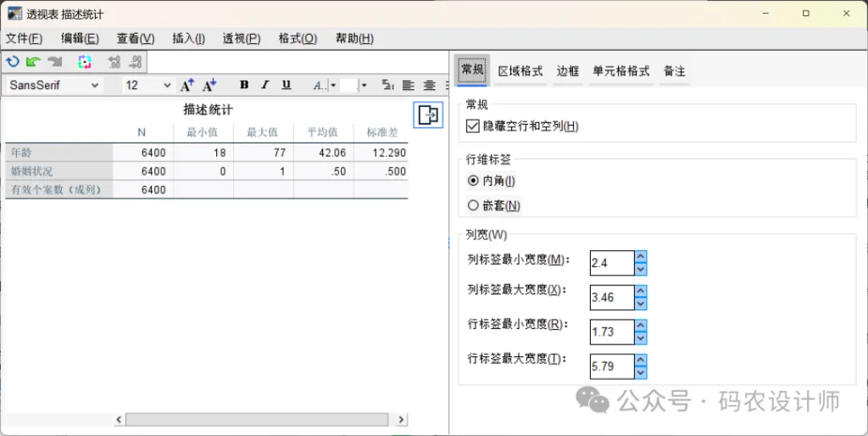Click the blue circular-arrow icon in the toolbar
The image size is (868, 436).
click(x=13, y=61)
